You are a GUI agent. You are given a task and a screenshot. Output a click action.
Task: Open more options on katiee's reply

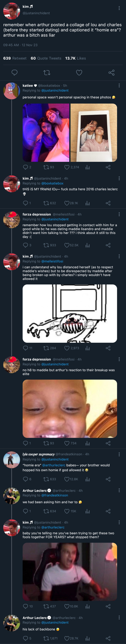point(119,86)
